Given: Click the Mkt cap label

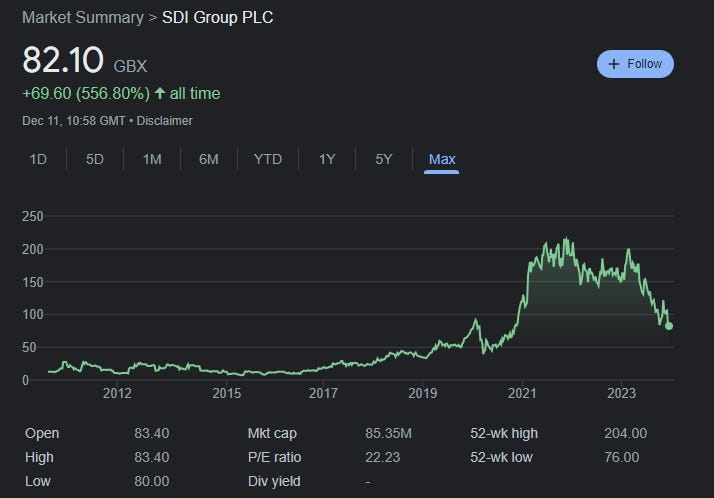Looking at the screenshot, I should 272,433.
